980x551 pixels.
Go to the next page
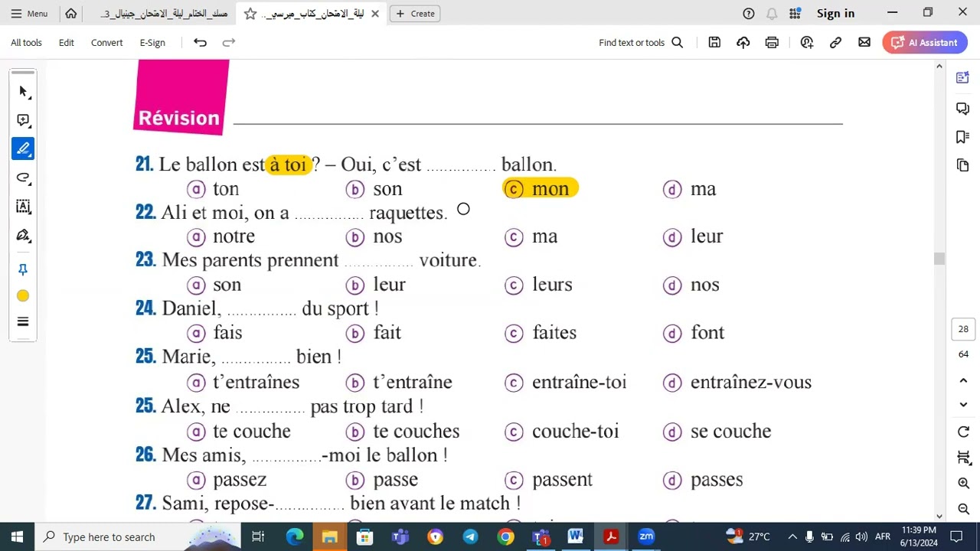(963, 405)
